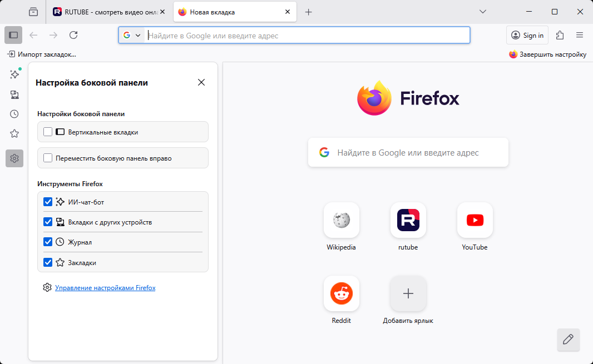
Task: Edit shortcuts with the pencil icon
Action: pyautogui.click(x=568, y=340)
